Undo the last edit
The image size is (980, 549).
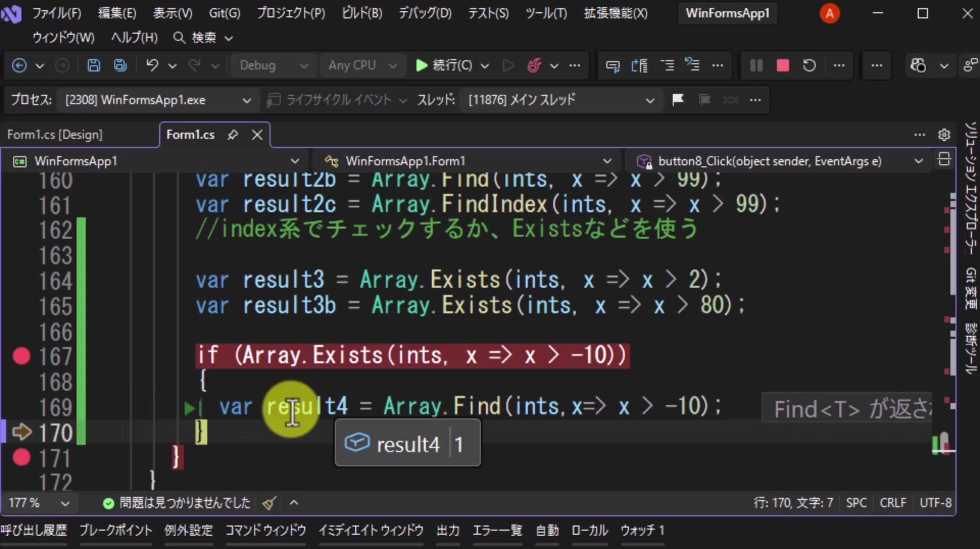(x=152, y=65)
